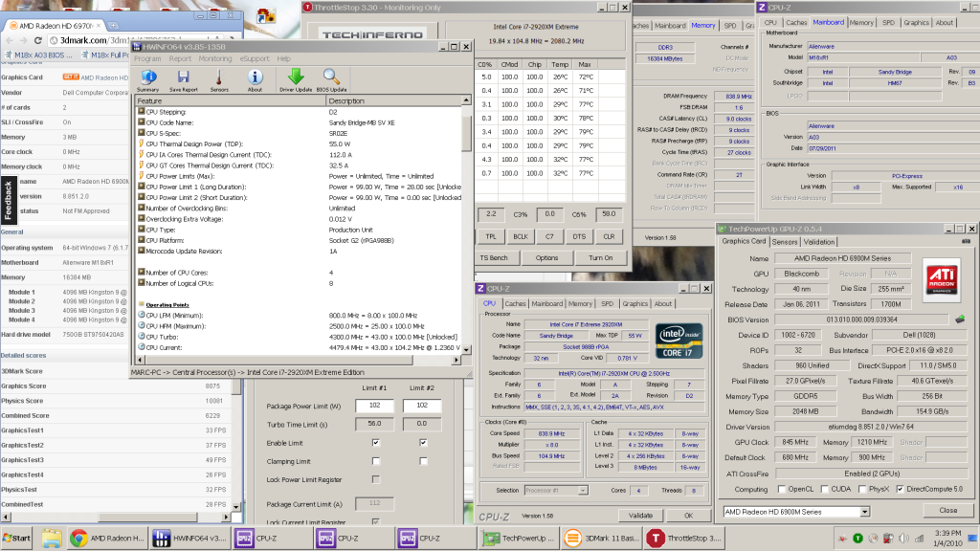Toggle Enable Limit checkbox for Limit #1
This screenshot has width=980, height=551.
(x=375, y=443)
